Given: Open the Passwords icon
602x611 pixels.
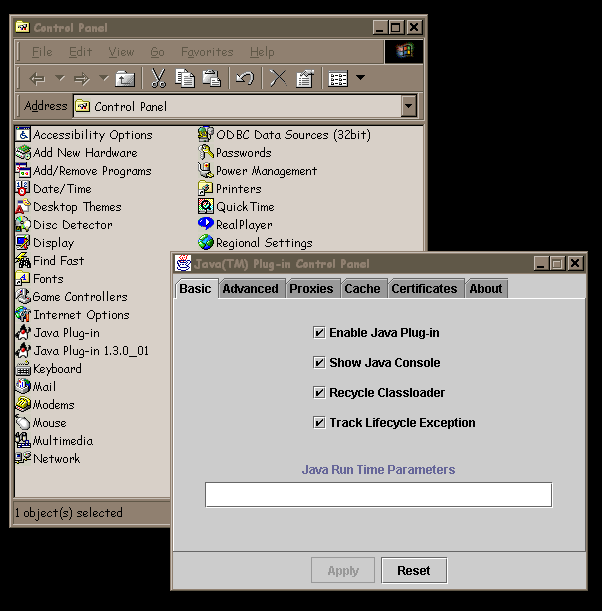Looking at the screenshot, I should (x=206, y=152).
